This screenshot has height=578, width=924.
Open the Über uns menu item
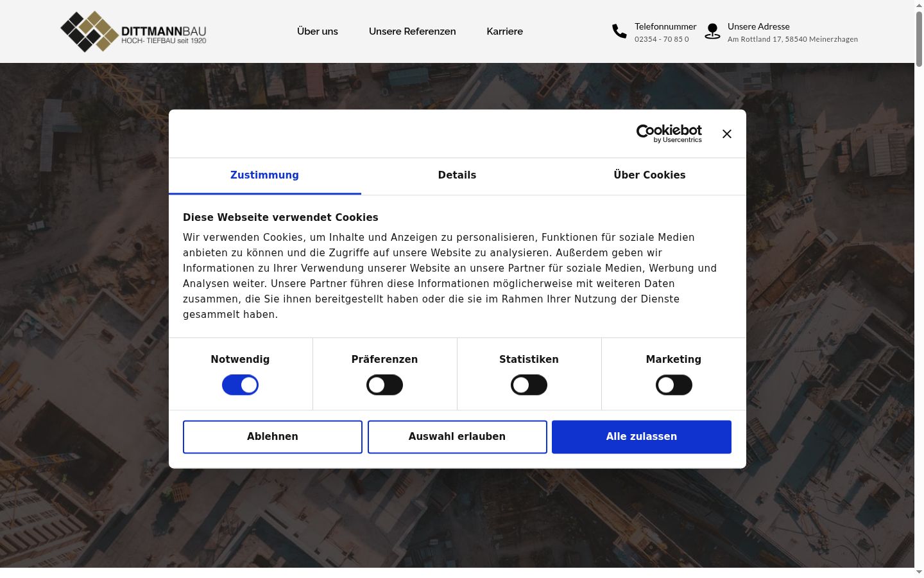pyautogui.click(x=318, y=31)
